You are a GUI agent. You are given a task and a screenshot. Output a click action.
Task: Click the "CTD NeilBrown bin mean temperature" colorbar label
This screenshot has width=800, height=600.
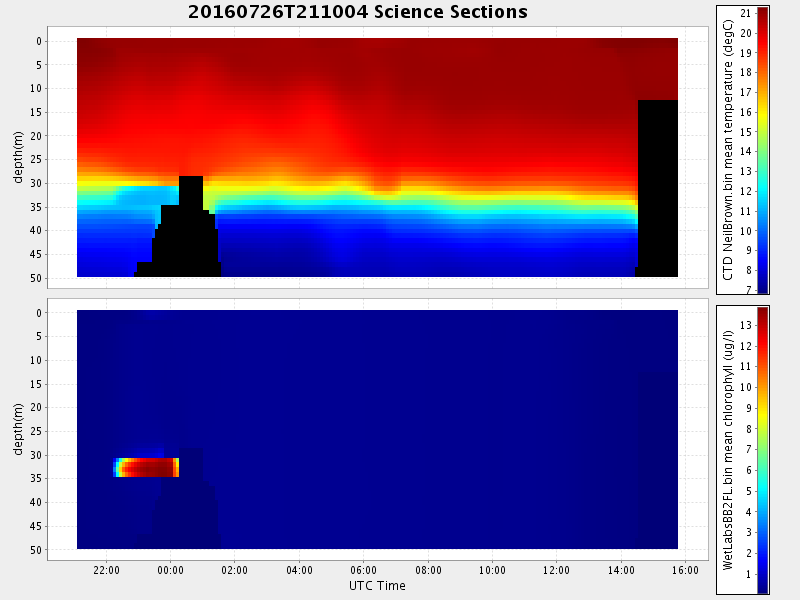(728, 150)
